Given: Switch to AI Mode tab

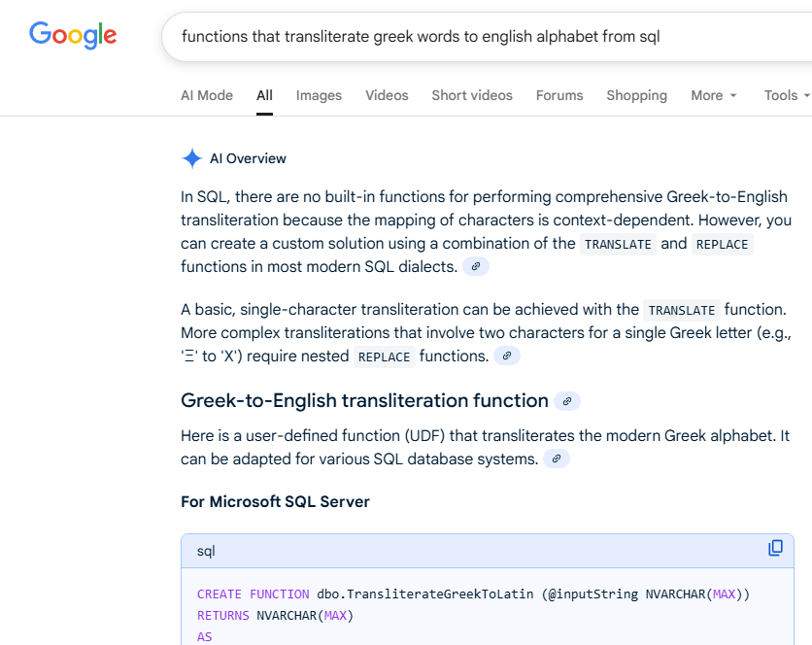Looking at the screenshot, I should tap(207, 95).
